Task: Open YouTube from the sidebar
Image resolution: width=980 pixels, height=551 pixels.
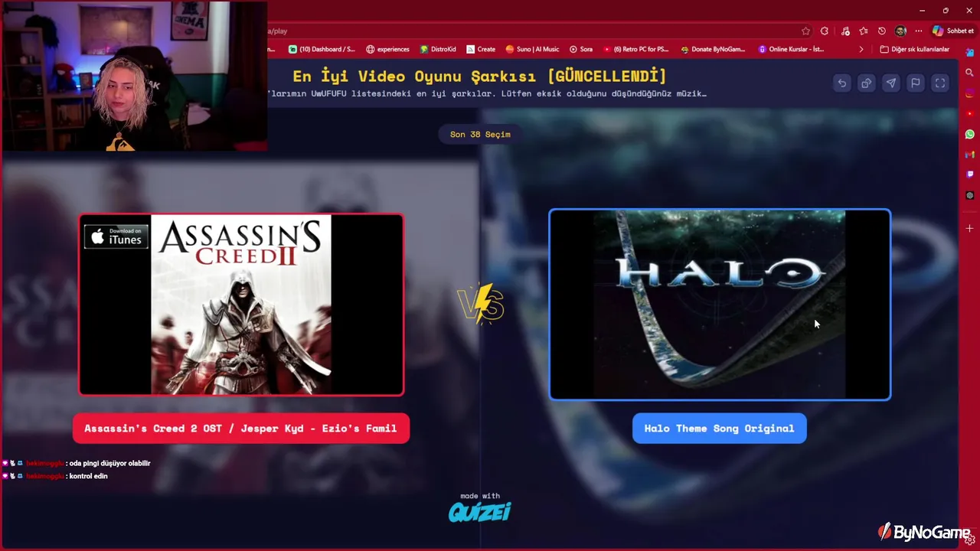Action: click(969, 114)
